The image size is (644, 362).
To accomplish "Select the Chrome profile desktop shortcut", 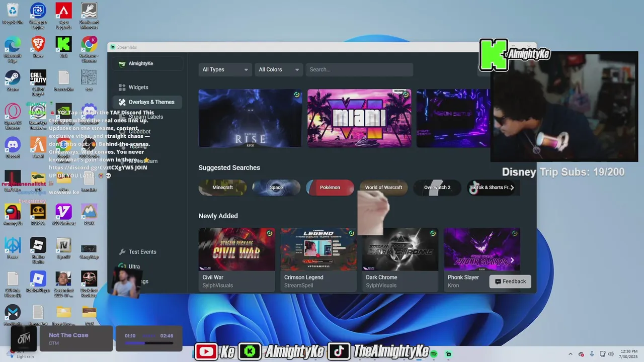I will click(x=89, y=50).
